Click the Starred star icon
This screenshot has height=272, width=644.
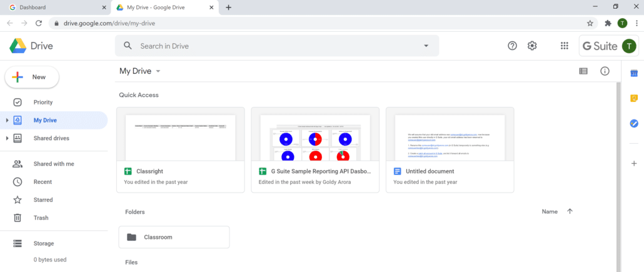(18, 200)
